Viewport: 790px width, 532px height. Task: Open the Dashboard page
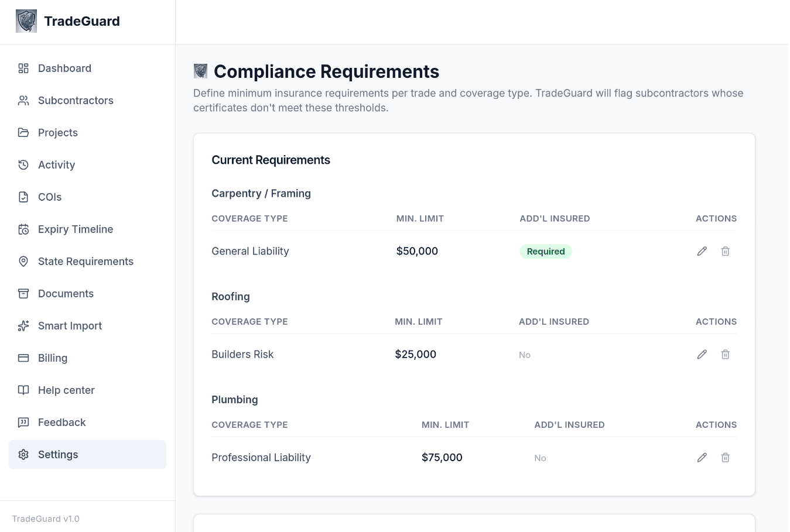tap(87, 68)
